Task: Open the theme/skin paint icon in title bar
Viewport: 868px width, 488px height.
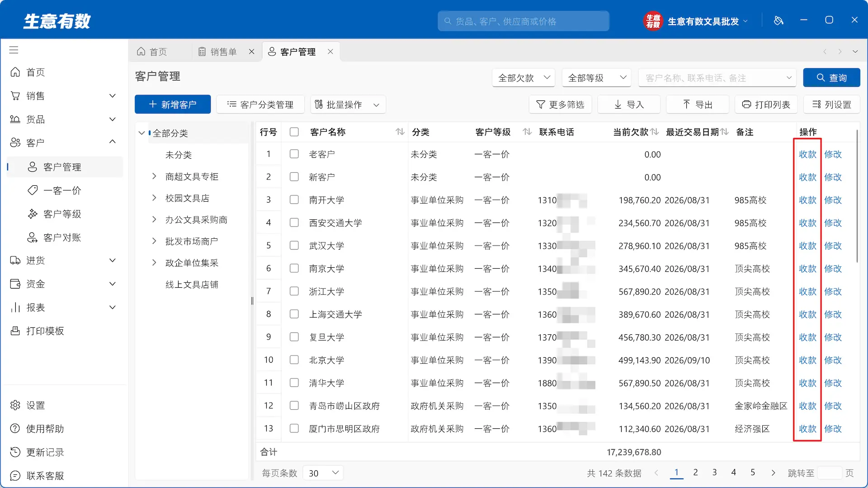Action: [778, 20]
